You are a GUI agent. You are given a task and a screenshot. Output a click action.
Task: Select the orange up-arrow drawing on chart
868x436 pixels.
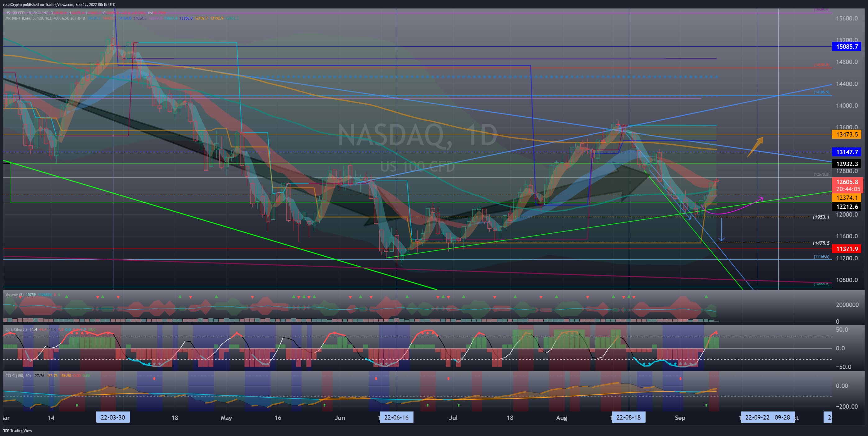click(755, 147)
